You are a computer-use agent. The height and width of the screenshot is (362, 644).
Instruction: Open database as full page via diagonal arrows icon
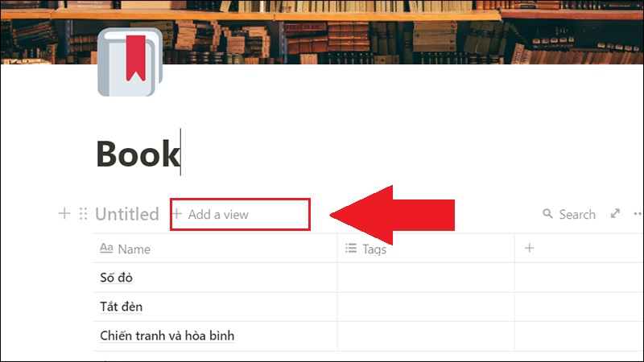tap(615, 213)
